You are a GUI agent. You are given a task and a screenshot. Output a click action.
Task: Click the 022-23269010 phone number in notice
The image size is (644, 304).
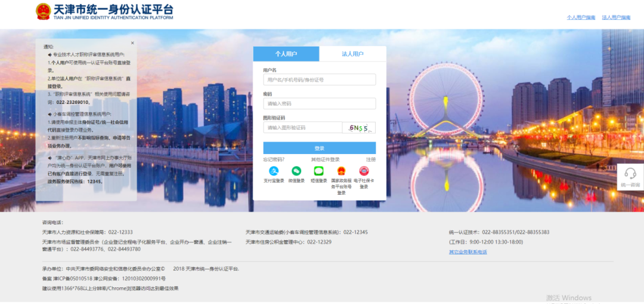(73, 102)
